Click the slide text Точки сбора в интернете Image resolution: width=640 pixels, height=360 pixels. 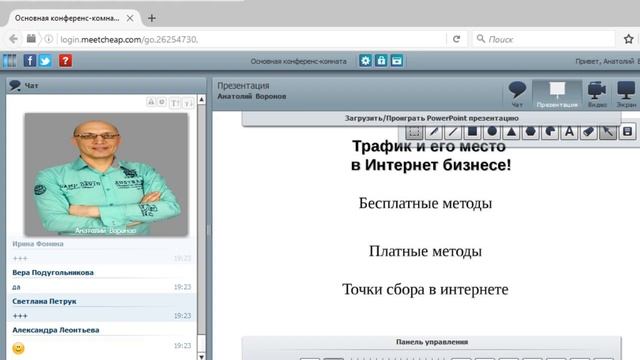425,289
